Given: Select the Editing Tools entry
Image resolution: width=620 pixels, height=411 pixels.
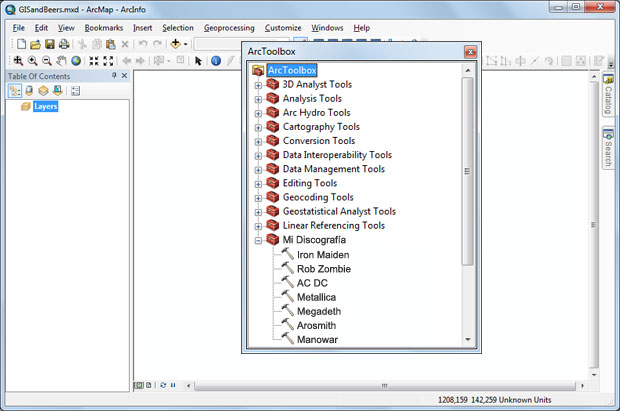Looking at the screenshot, I should [310, 183].
